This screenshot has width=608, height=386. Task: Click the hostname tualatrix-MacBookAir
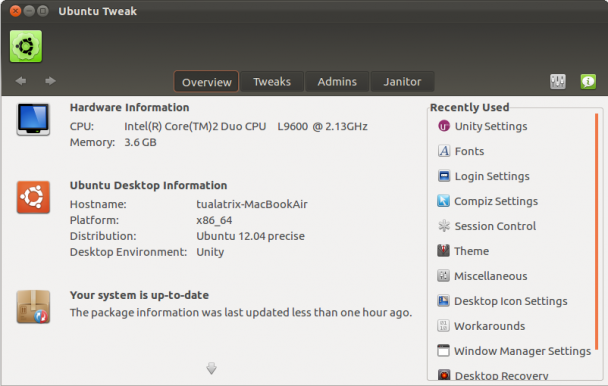(252, 204)
